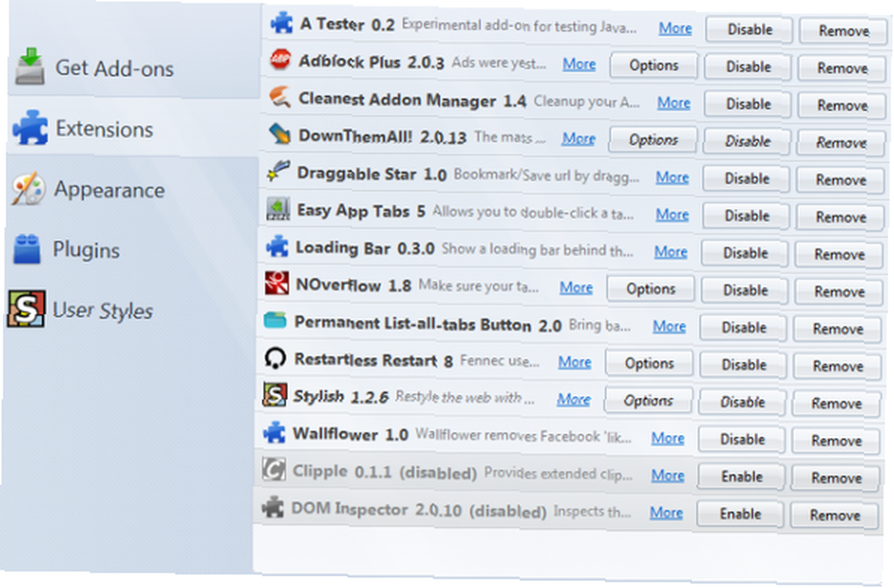Remove the NOverflow extension
Viewport: 894px width, 588px height.
click(x=839, y=291)
